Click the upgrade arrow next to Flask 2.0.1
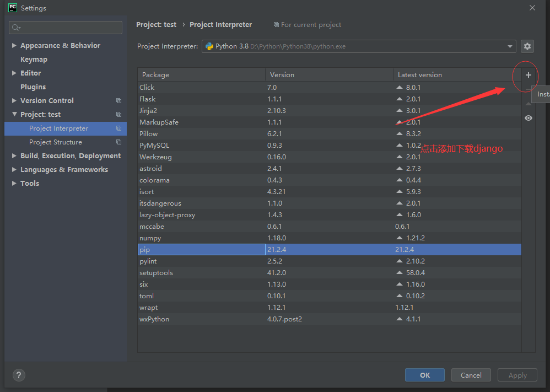The image size is (550, 392). click(399, 99)
